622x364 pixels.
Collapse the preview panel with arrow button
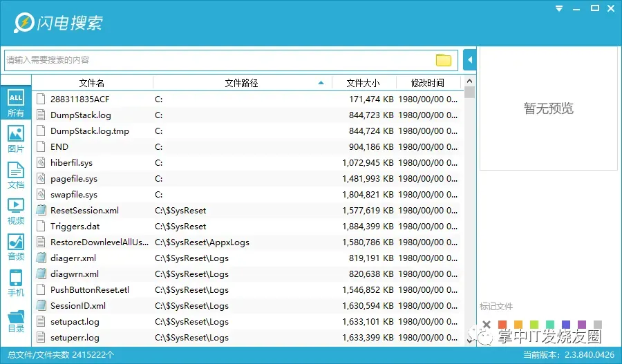tap(470, 60)
